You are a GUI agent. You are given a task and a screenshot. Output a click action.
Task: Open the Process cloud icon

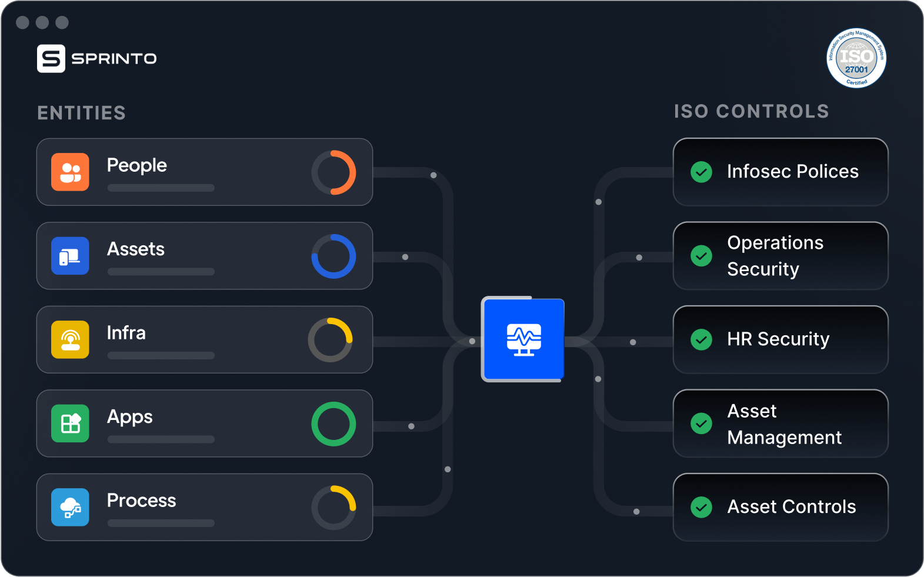[70, 507]
